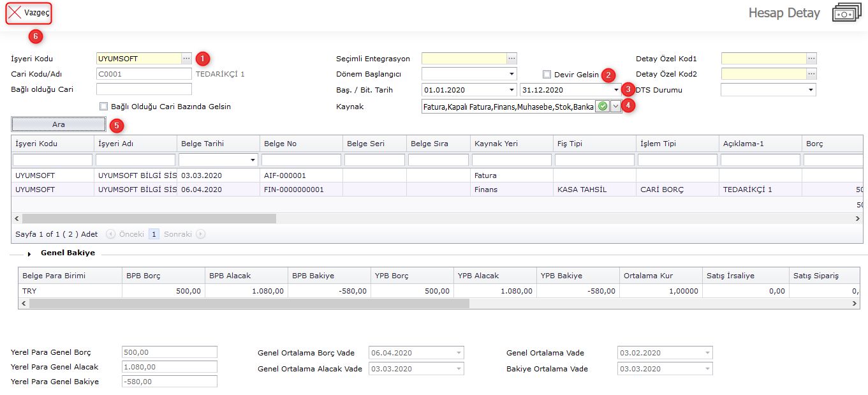Expand the Dönem Başlangıcı dropdown
Image resolution: width=868 pixels, height=395 pixels.
(512, 74)
